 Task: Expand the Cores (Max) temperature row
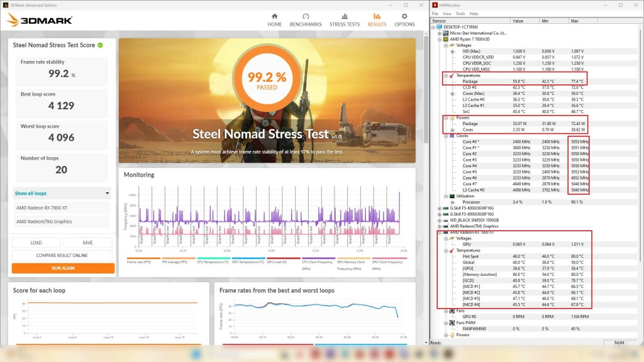[x=453, y=94]
